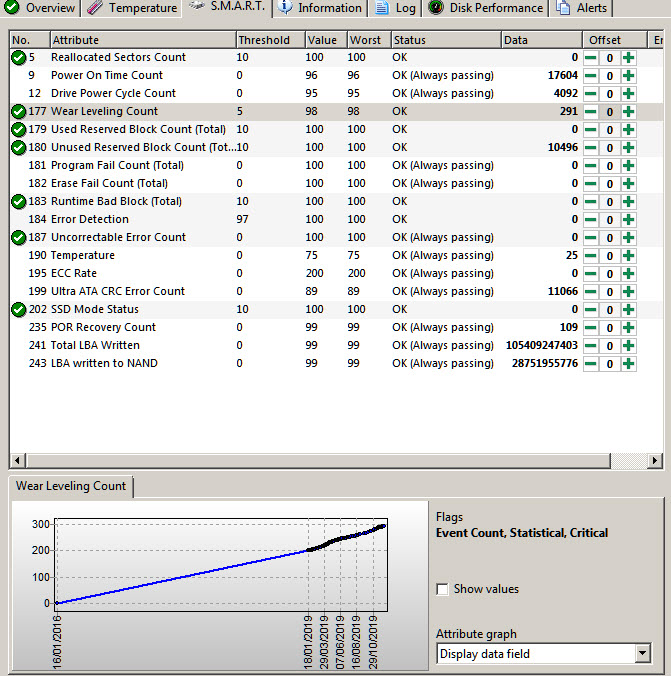Select the Total LBA Written row
The height and width of the screenshot is (676, 671).
tap(336, 345)
